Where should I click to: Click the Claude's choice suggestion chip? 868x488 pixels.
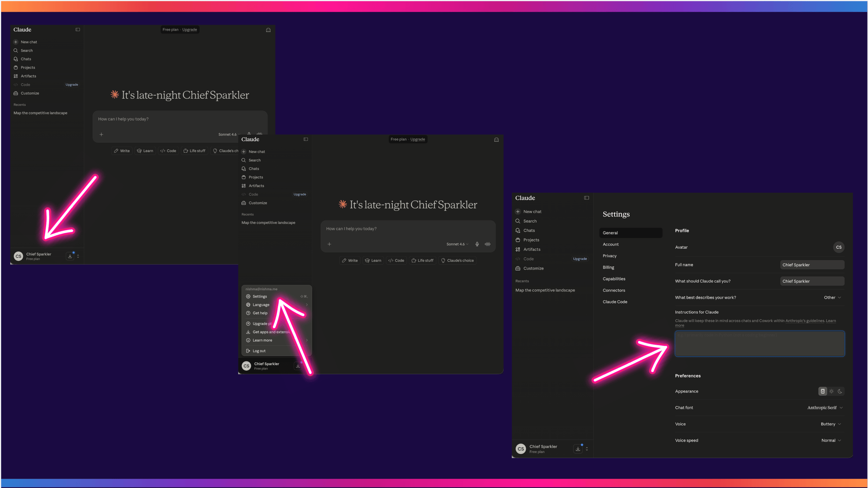tap(458, 261)
